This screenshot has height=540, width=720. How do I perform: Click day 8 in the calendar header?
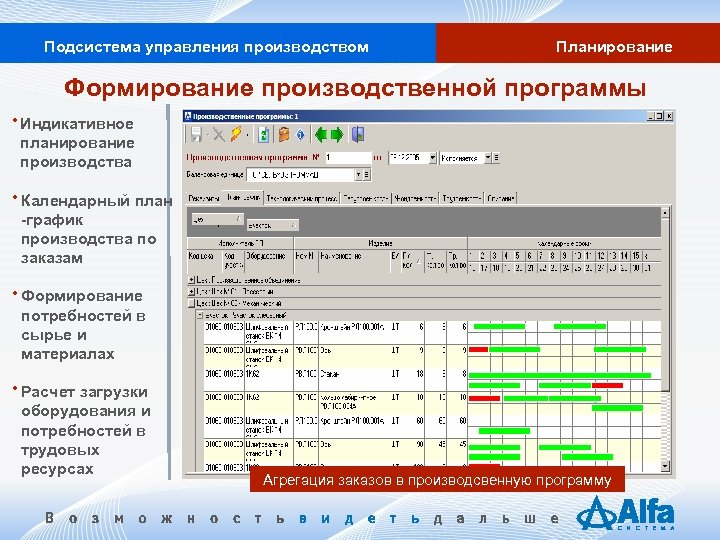[553, 256]
